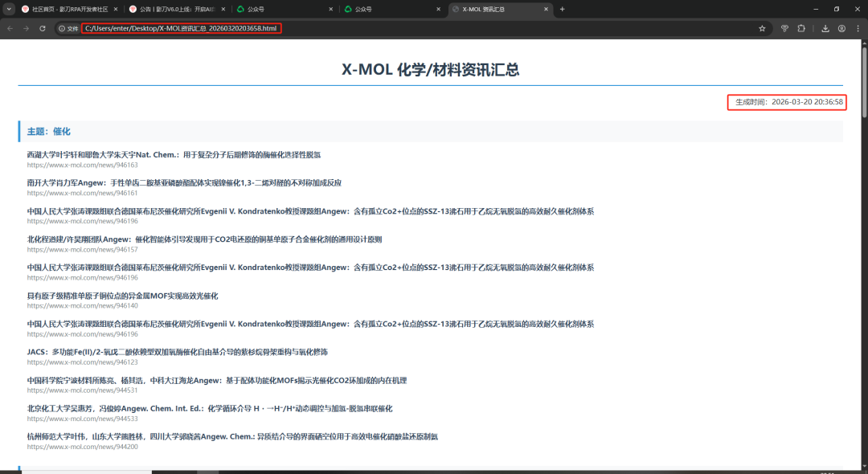
Task: Open the 北化程道建/许昊翔团队Angew article
Action: point(204,239)
